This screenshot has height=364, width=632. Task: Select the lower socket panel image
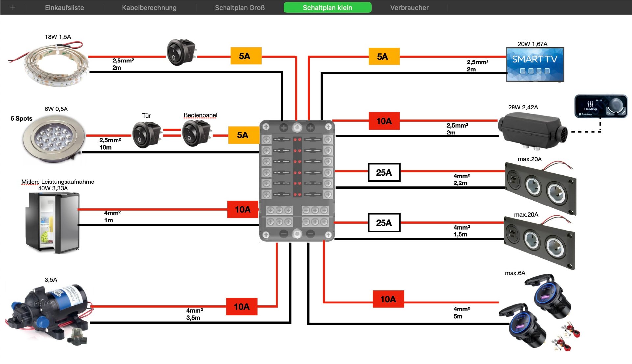[540, 243]
